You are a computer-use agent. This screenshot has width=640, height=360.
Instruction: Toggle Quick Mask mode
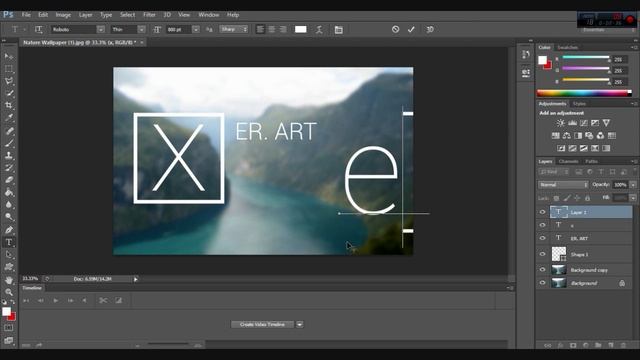click(x=9, y=328)
